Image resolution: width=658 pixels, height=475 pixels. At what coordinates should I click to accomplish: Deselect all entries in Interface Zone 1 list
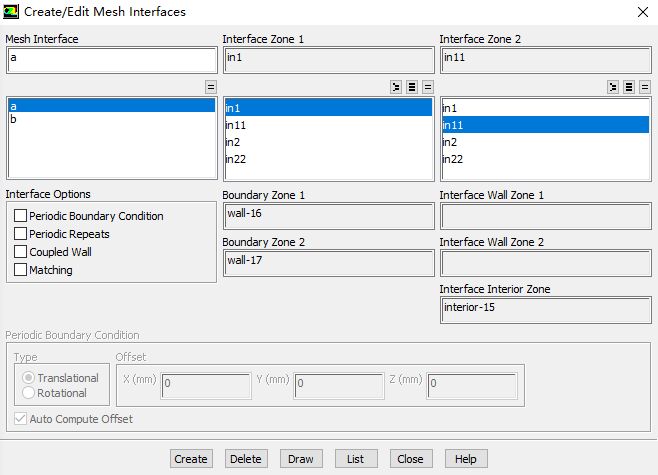428,87
